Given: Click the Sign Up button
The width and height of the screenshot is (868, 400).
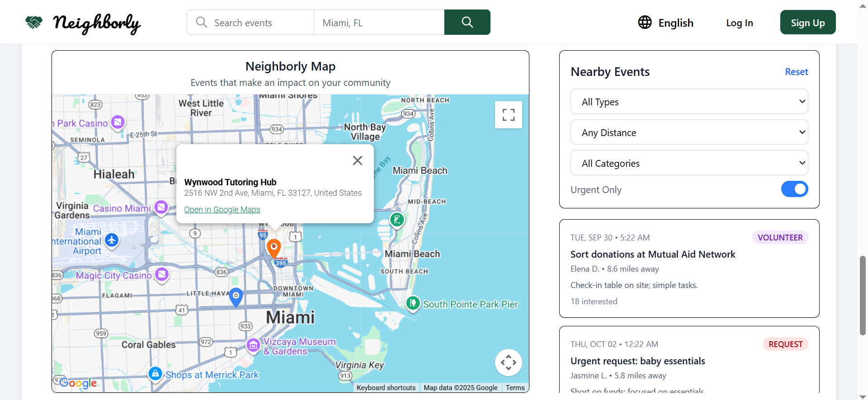Looking at the screenshot, I should pos(808,22).
